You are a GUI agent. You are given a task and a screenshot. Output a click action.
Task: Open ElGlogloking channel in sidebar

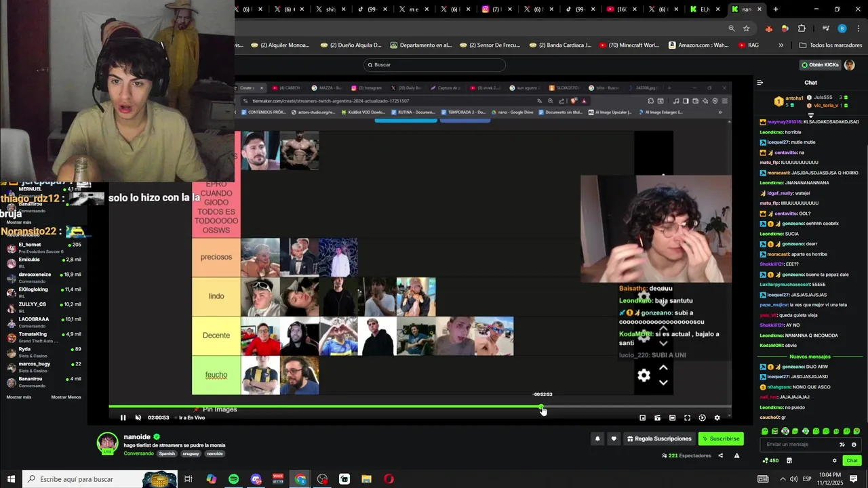tap(44, 292)
